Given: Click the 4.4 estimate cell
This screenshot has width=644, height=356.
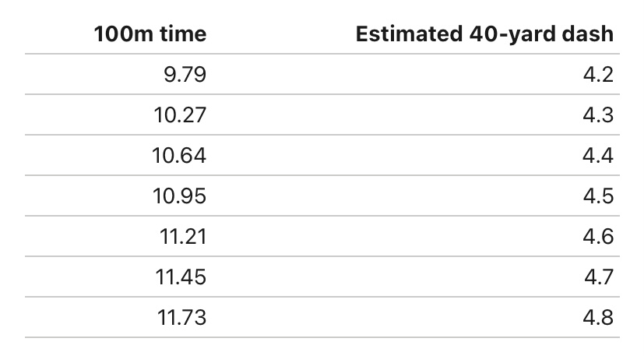Looking at the screenshot, I should [597, 156].
